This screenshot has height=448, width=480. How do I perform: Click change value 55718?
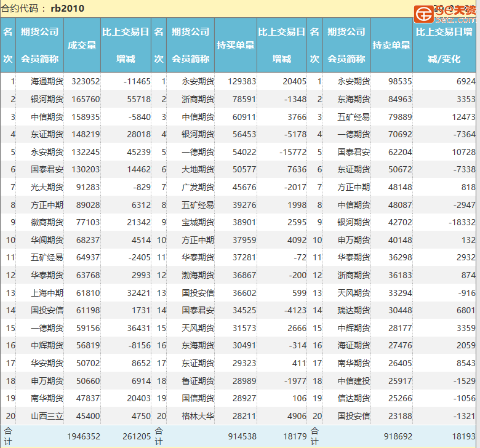(x=138, y=99)
